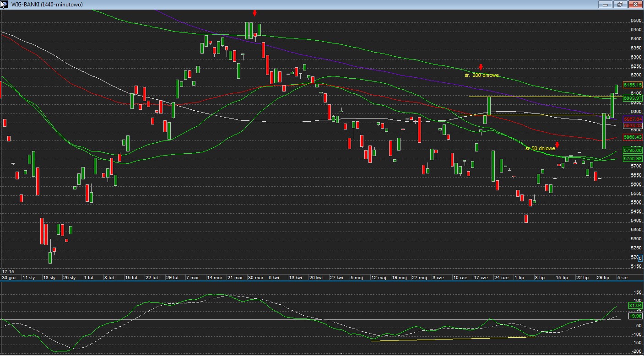Select the 'śr. 200 dniowe' text annotation
644x356 pixels.
tap(482, 75)
